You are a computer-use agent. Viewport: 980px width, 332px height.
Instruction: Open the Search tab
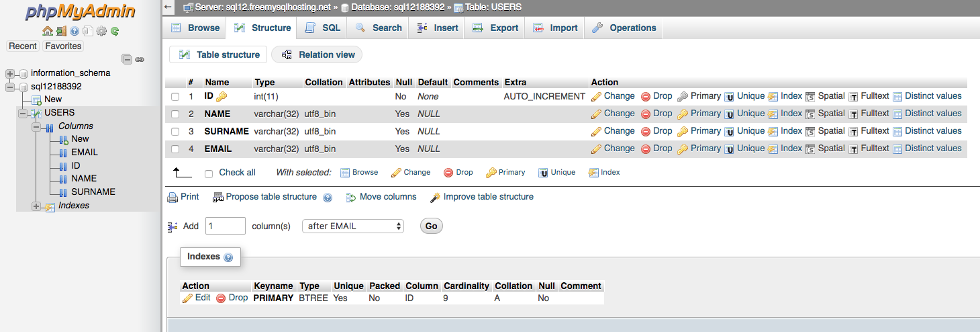tap(379, 28)
